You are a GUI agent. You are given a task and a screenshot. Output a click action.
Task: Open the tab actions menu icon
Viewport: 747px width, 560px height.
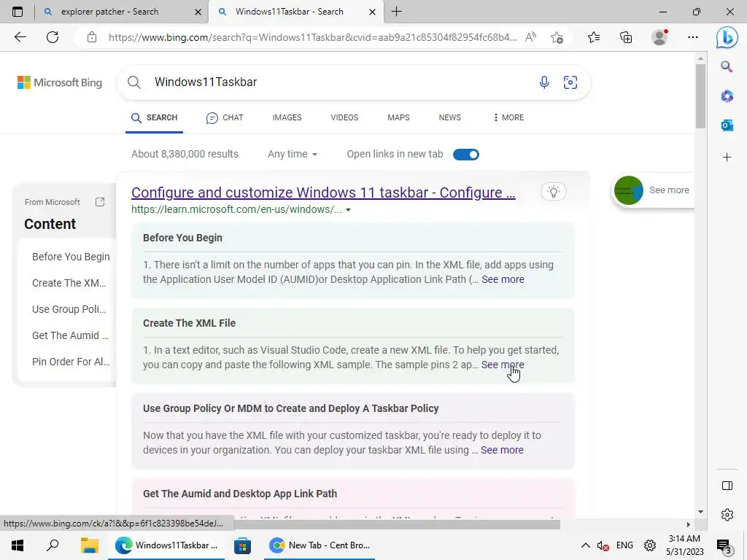coord(18,12)
